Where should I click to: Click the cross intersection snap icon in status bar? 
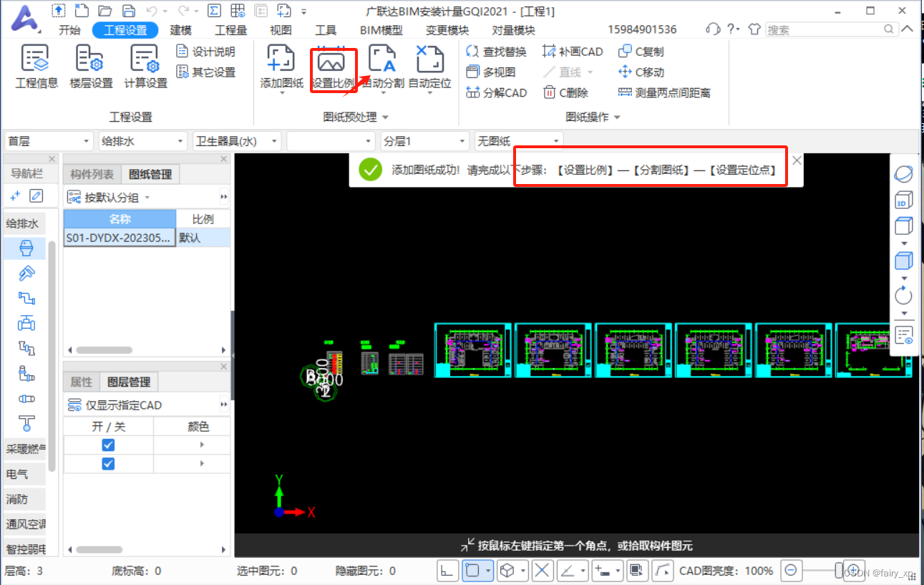click(543, 571)
